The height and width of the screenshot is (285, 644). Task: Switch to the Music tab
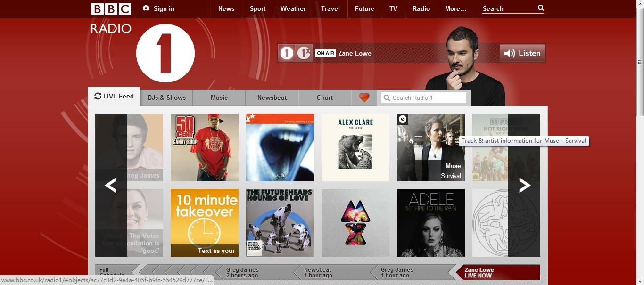(x=219, y=98)
